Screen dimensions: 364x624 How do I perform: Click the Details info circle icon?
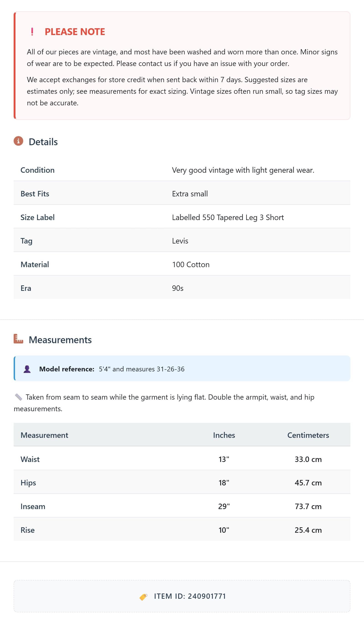[x=18, y=141]
